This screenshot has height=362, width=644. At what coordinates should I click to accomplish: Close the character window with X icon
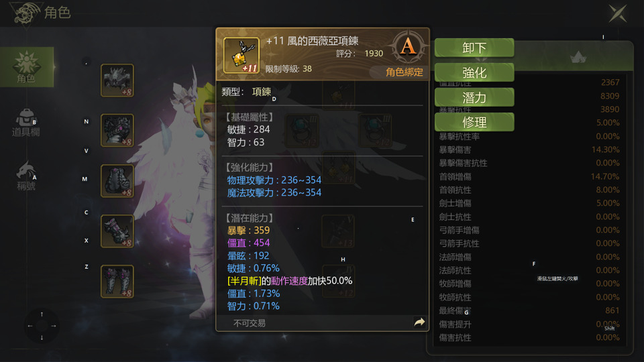pos(618,13)
